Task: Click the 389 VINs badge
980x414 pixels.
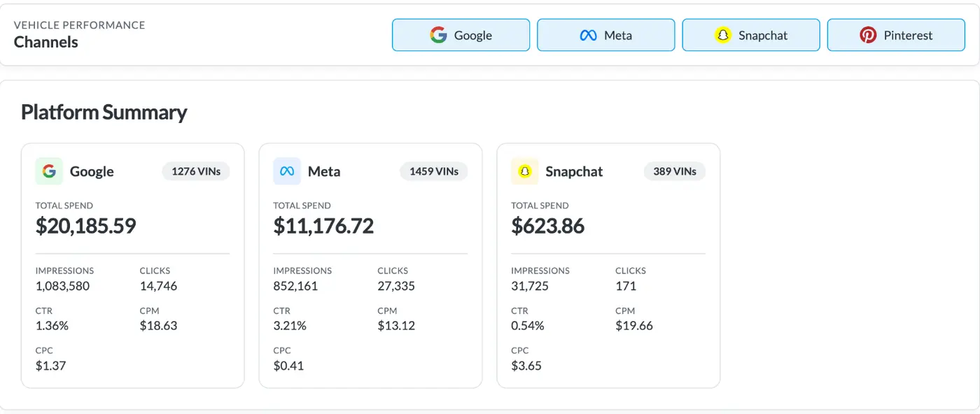Action: (675, 171)
